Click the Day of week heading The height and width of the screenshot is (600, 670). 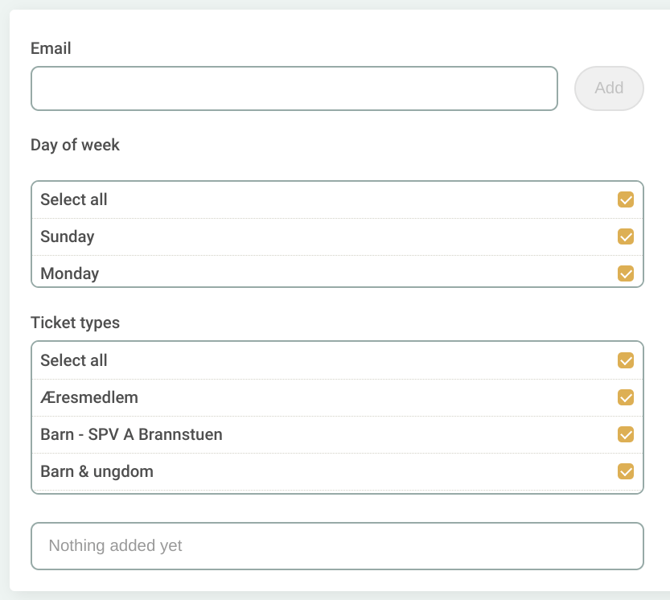click(x=75, y=145)
